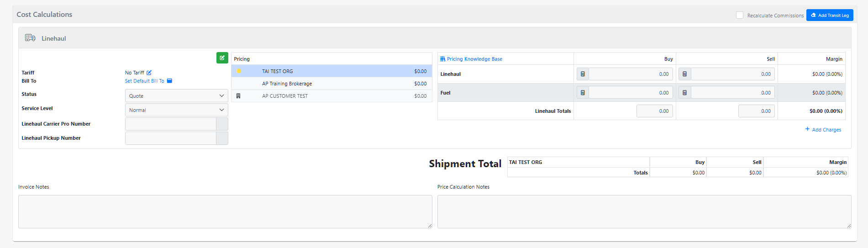
Task: Click the Add Transit Leg button
Action: [x=829, y=16]
